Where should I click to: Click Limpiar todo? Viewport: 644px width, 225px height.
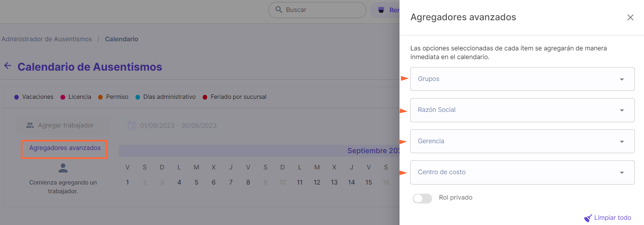point(613,218)
